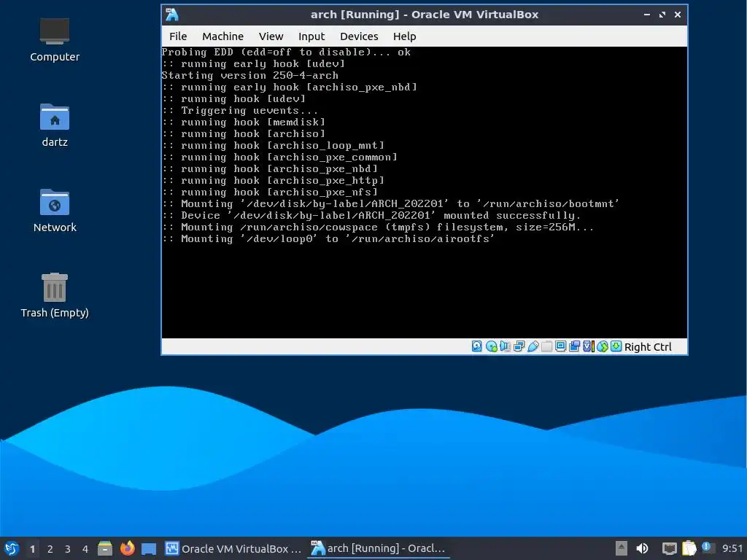Open the Help menu
Viewport: 747px width, 560px height.
pyautogui.click(x=404, y=36)
